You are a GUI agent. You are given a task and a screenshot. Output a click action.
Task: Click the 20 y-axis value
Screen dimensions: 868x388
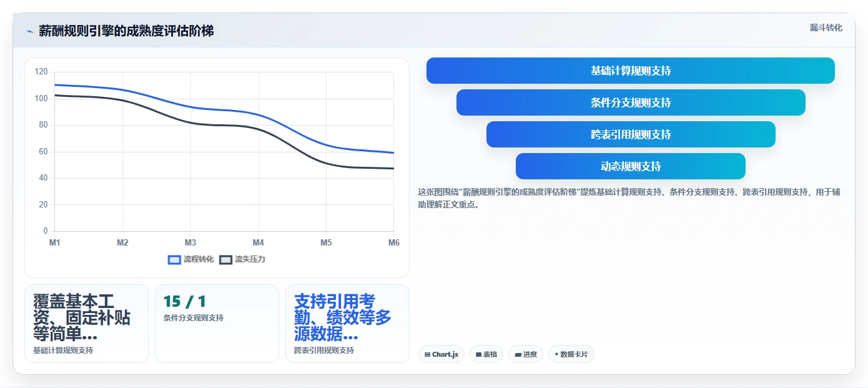43,205
